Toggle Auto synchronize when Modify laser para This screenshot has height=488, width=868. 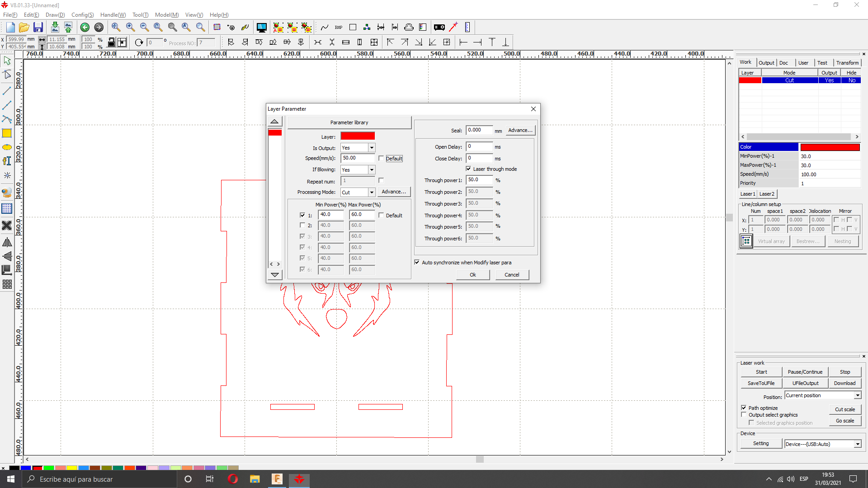(x=417, y=263)
